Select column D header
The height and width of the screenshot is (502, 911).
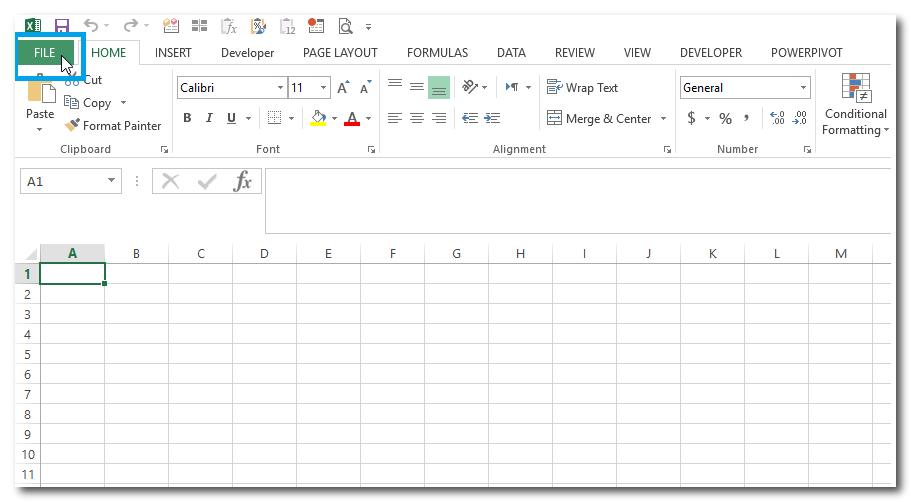[x=264, y=254]
